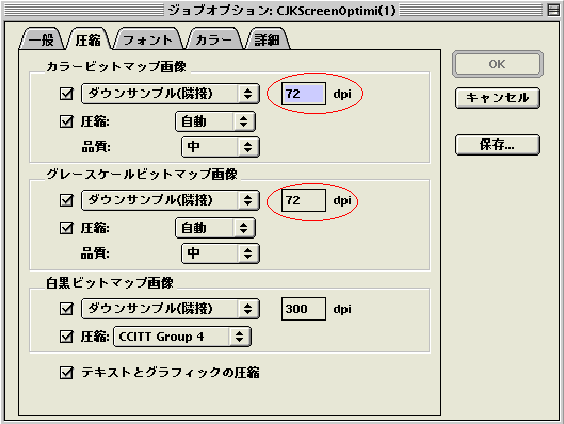Select the カラー tab
564x424 pixels.
click(x=214, y=39)
